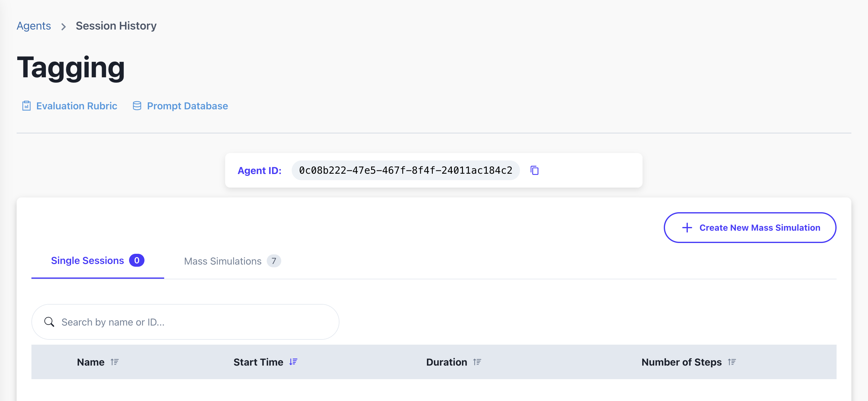Focus the Search by name or ID field

point(195,322)
